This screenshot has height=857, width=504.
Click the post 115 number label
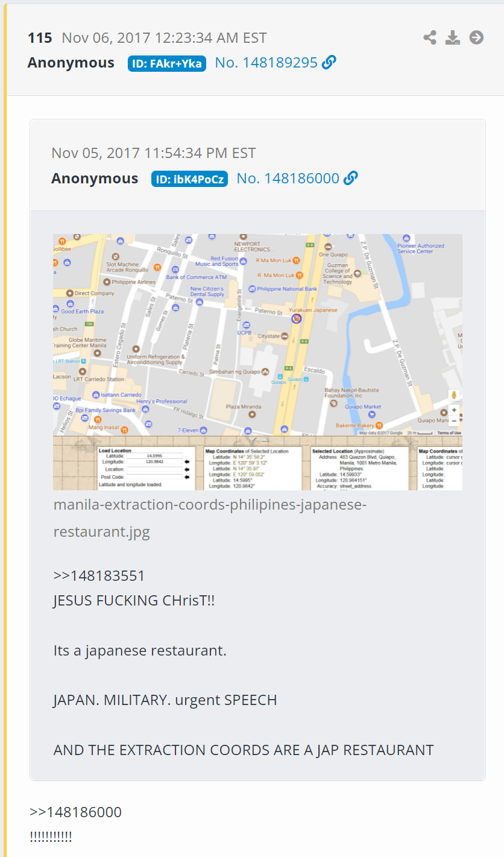coord(40,38)
